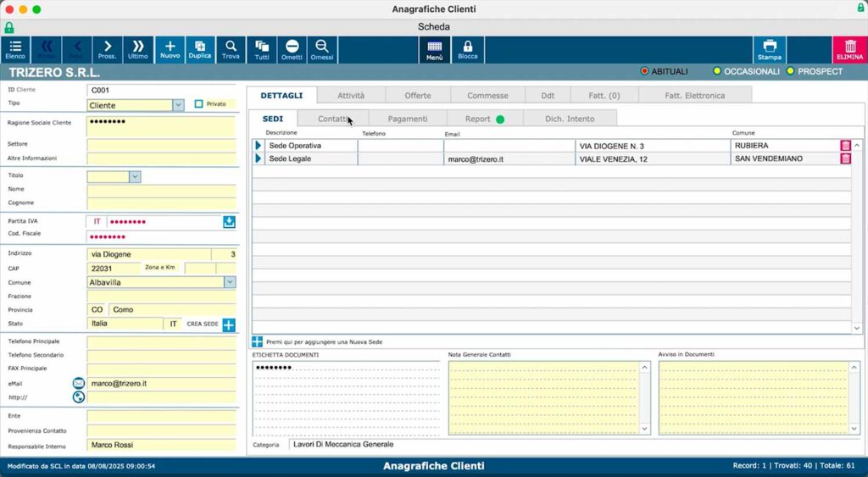Print with the Stampa icon
The image size is (868, 477).
point(770,50)
